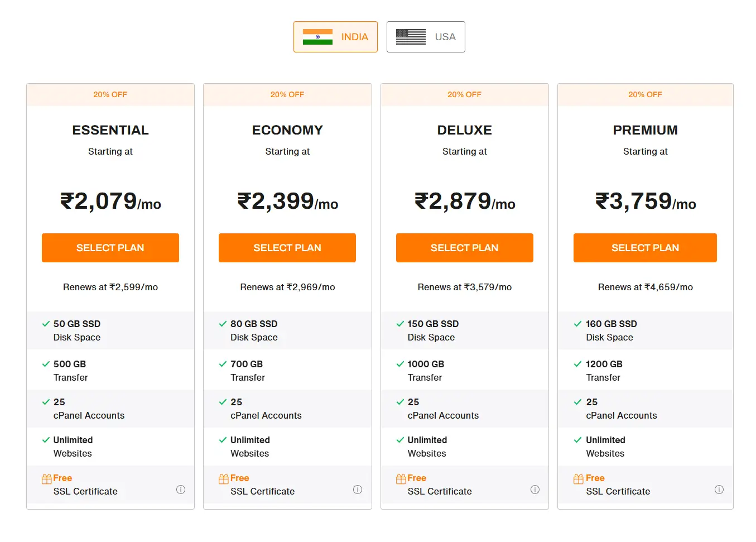
Task: Click the gift icon in the Deluxe plan
Action: click(400, 478)
